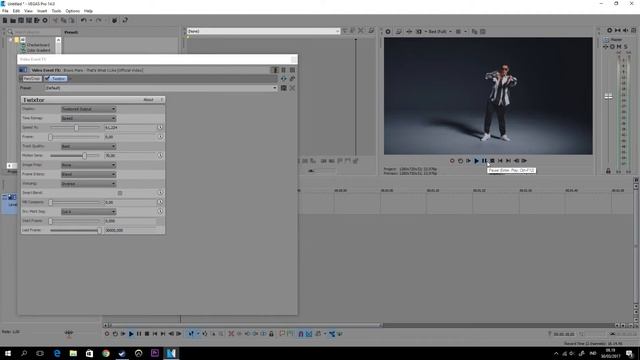The width and height of the screenshot is (640, 360).
Task: Select the Normal Edit tool in the timeline toolbar
Action: tap(191, 334)
